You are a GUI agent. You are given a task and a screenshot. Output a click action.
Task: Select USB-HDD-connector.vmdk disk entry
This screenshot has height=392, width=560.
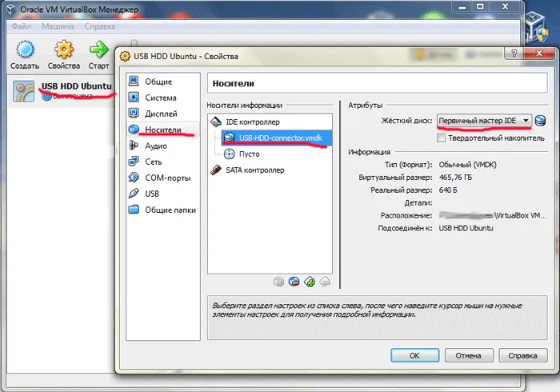click(277, 138)
